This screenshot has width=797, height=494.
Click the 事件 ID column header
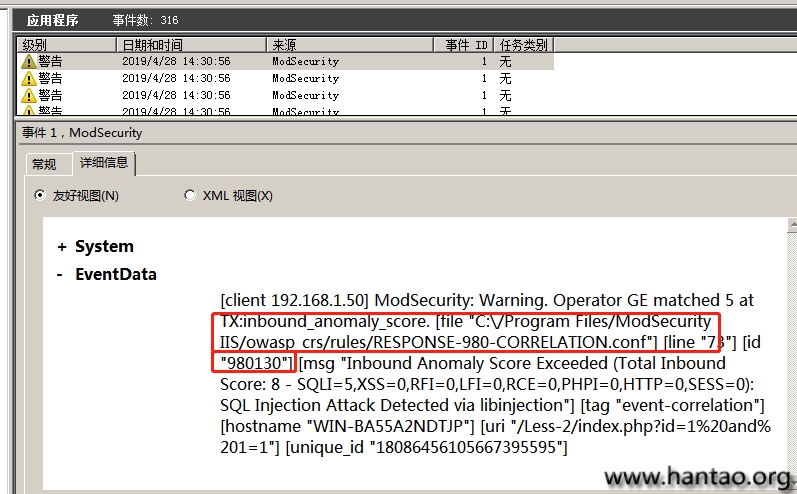pyautogui.click(x=466, y=45)
